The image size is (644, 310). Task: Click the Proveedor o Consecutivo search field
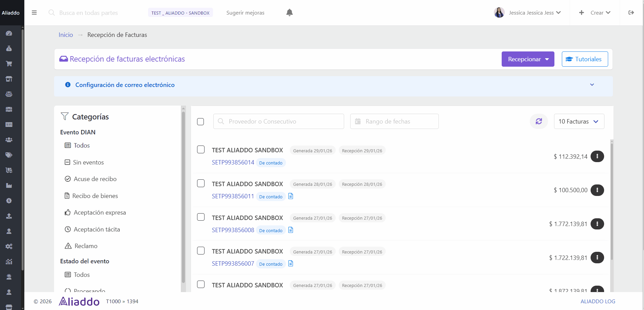[279, 121]
